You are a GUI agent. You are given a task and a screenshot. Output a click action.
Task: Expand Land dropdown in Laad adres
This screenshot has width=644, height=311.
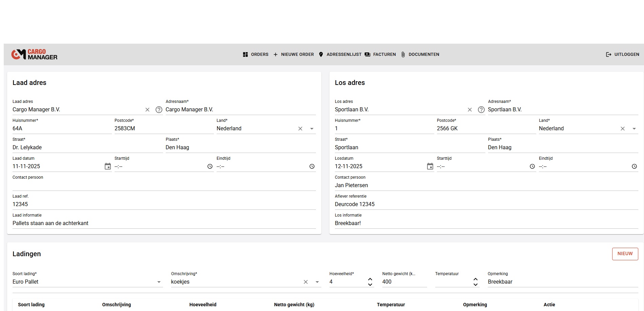[312, 129]
